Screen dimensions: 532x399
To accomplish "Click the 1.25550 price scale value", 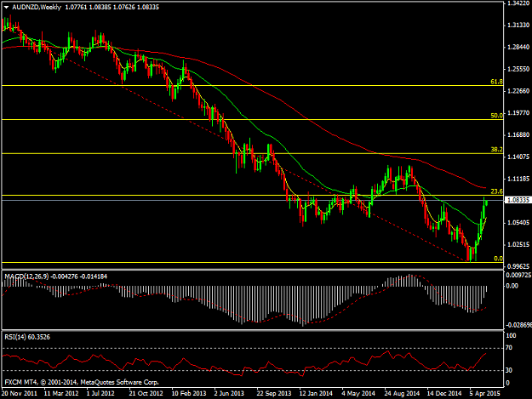I will click(518, 69).
